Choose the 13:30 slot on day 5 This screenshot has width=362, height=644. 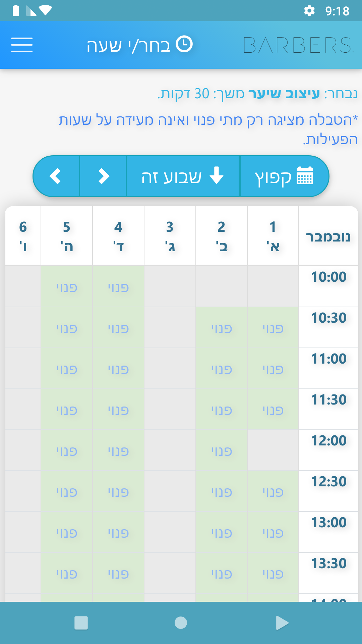(67, 574)
